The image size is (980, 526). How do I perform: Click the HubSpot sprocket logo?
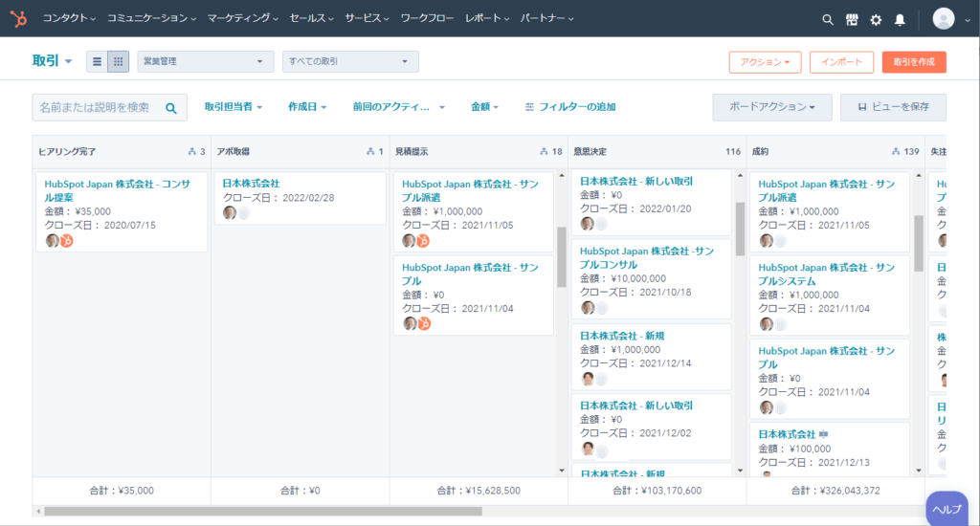click(x=19, y=18)
